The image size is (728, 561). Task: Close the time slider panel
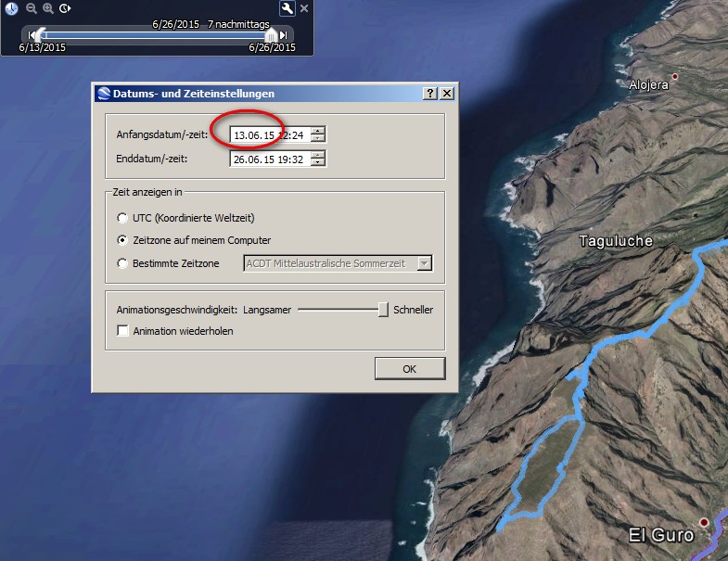coord(304,8)
